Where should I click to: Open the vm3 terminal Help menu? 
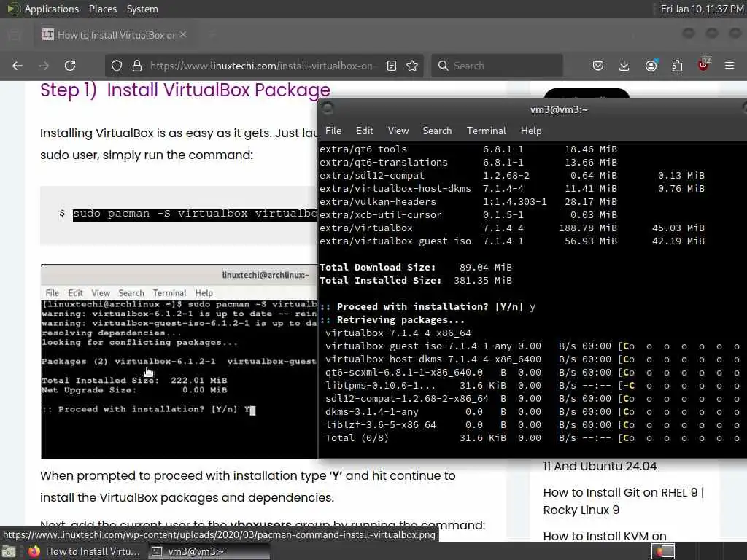pyautogui.click(x=531, y=131)
